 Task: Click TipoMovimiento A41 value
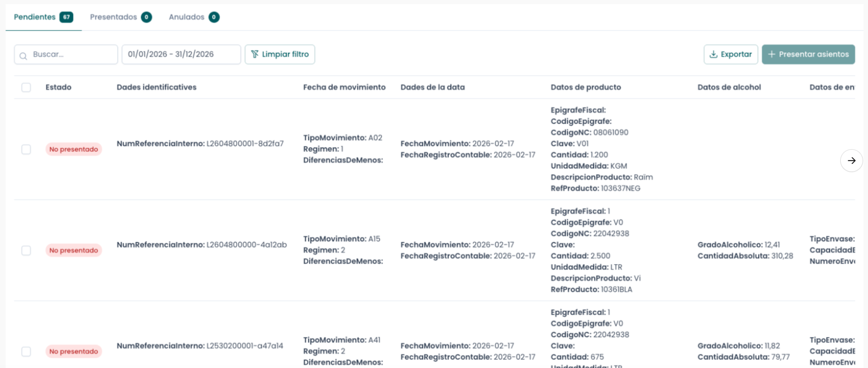point(374,340)
